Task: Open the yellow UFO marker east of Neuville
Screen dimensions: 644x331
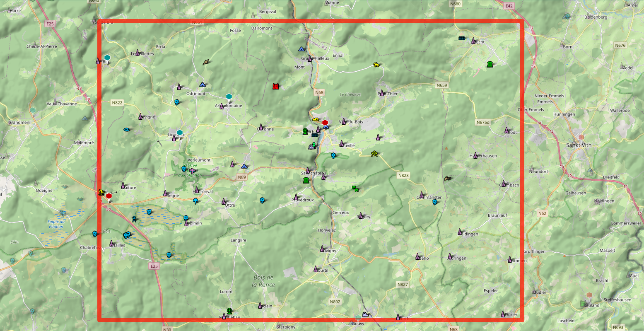Action: [375, 154]
